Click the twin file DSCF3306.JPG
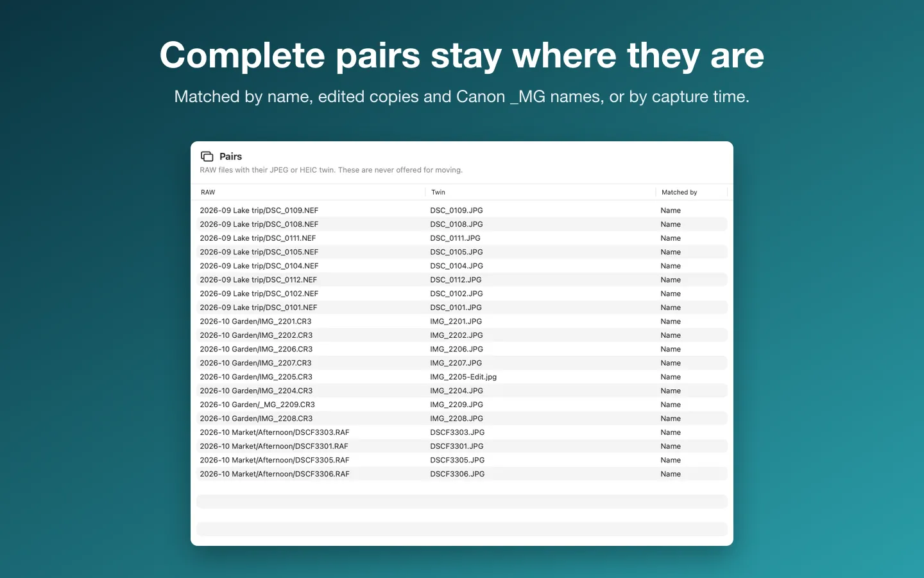 [x=458, y=474]
